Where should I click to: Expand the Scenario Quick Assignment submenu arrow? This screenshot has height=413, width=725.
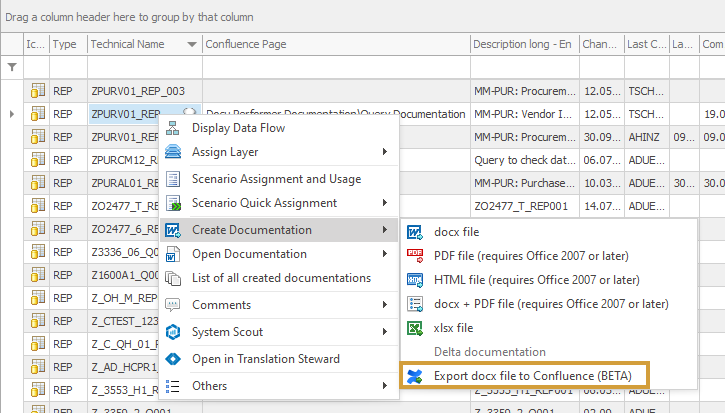(385, 203)
